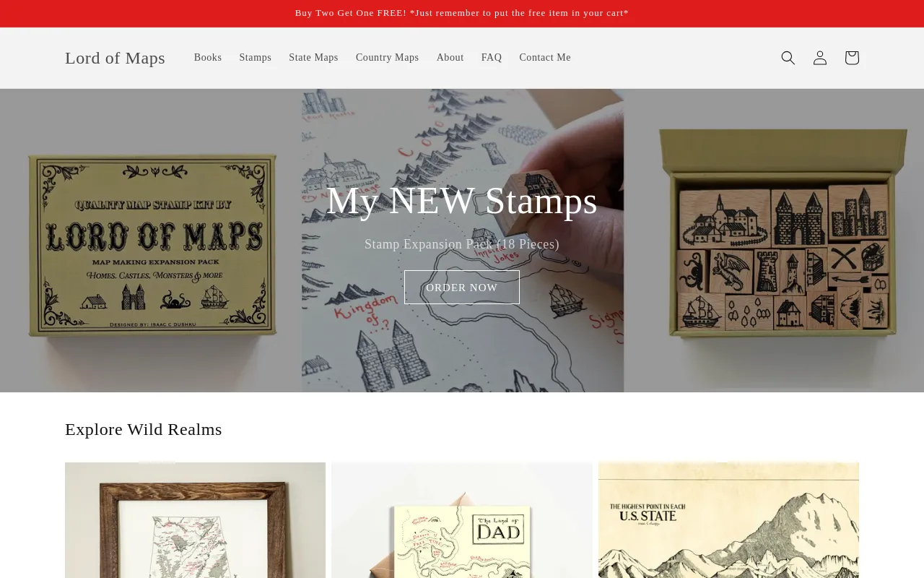The image size is (924, 578).
Task: Open the Highest Point US State thumbnail
Action: pyautogui.click(x=728, y=520)
